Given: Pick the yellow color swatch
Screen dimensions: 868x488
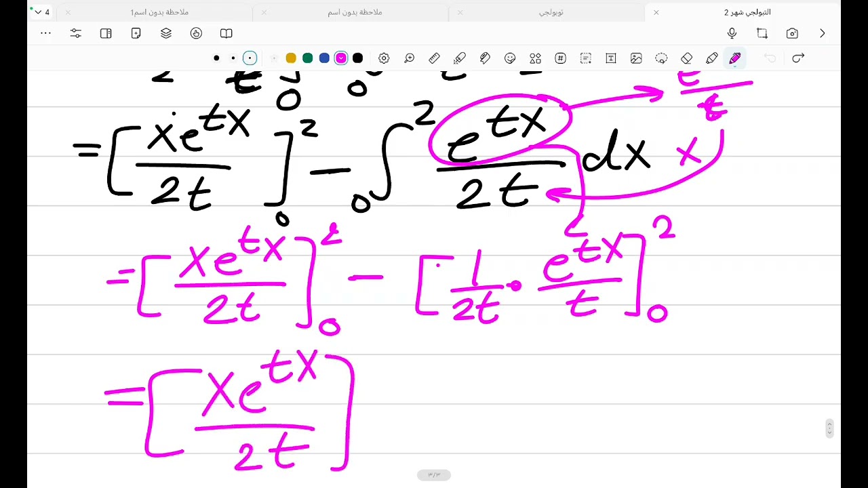Looking at the screenshot, I should [x=291, y=58].
